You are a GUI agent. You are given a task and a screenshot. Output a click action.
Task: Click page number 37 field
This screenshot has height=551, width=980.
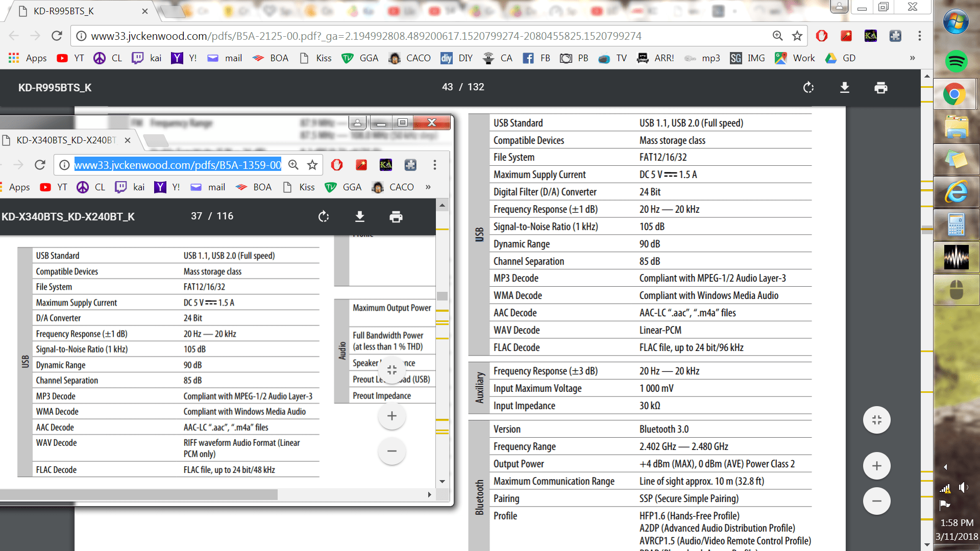click(x=197, y=216)
